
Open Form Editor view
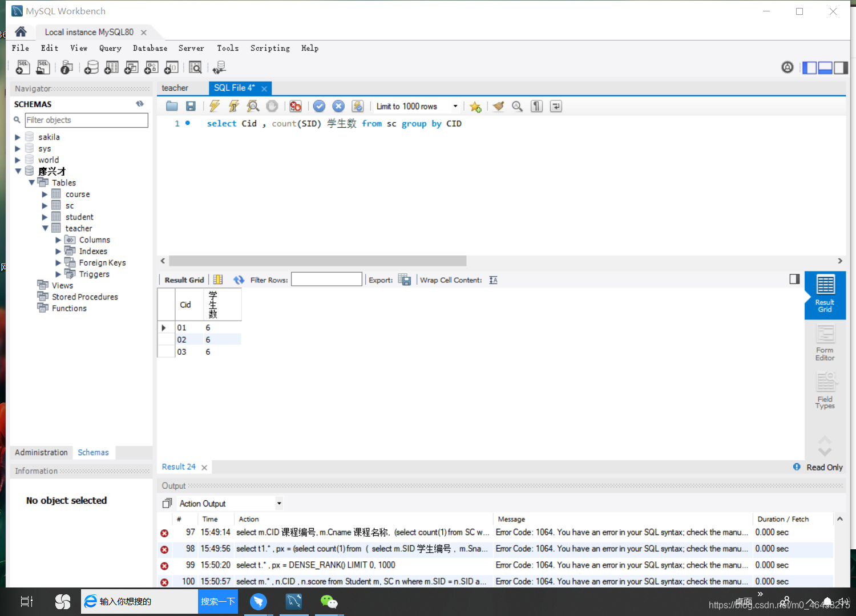click(825, 342)
